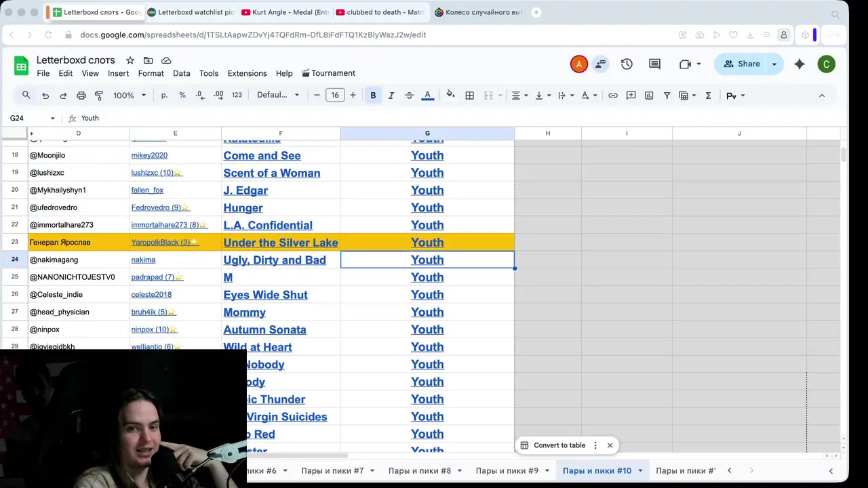868x488 pixels.
Task: Open text wrapping dropdown
Action: (x=566, y=96)
